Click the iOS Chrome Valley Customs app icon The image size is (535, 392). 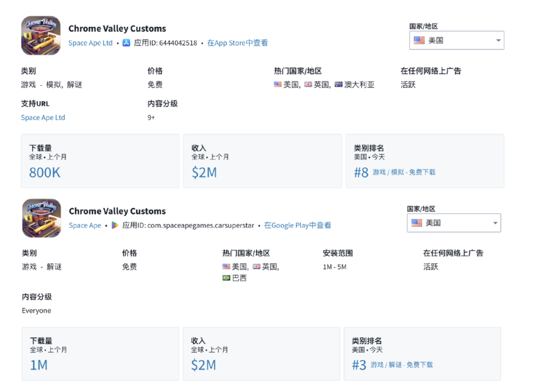point(41,36)
